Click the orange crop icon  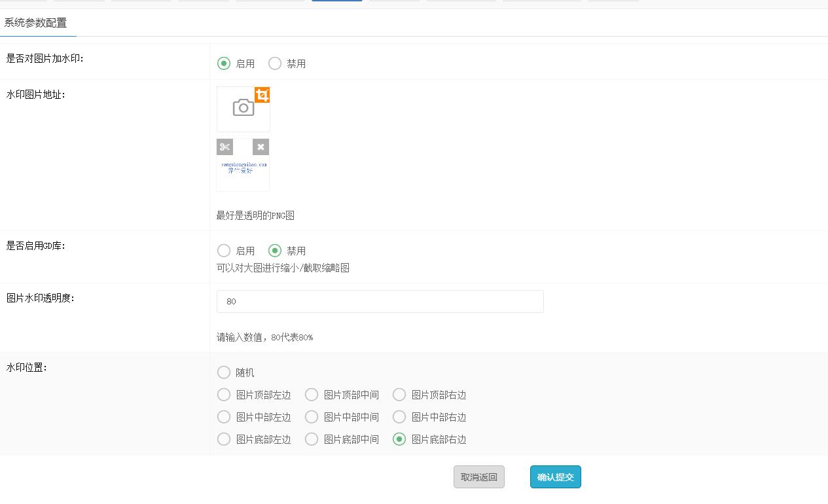point(262,96)
